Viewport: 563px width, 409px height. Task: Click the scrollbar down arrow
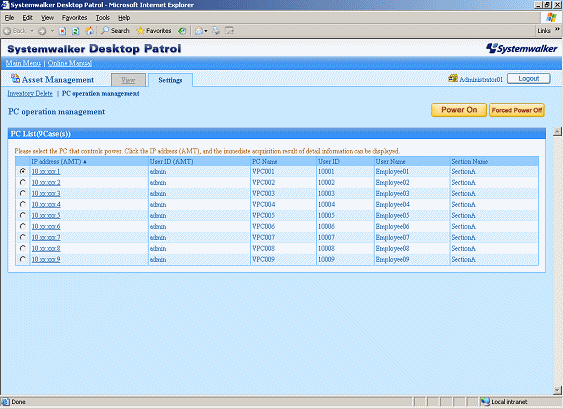click(557, 390)
